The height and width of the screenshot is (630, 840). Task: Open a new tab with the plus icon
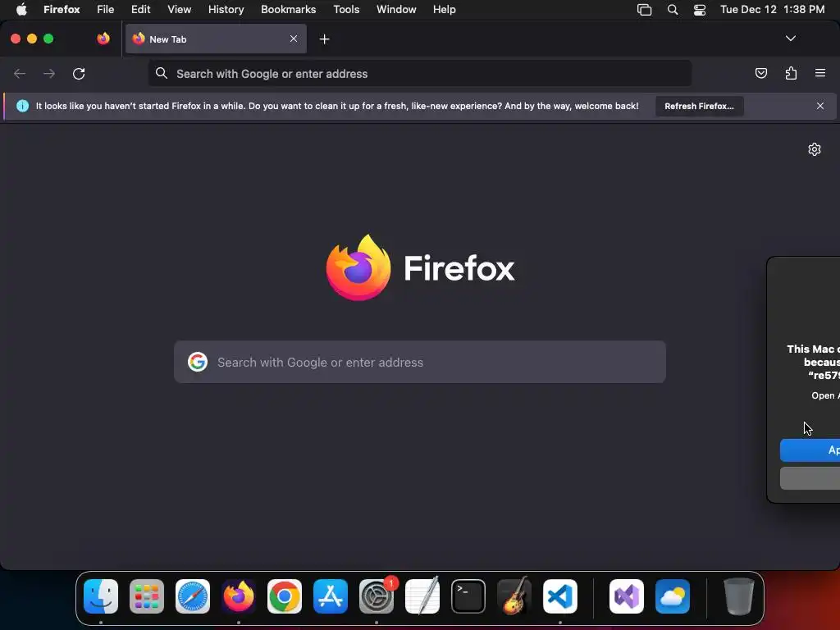point(324,39)
